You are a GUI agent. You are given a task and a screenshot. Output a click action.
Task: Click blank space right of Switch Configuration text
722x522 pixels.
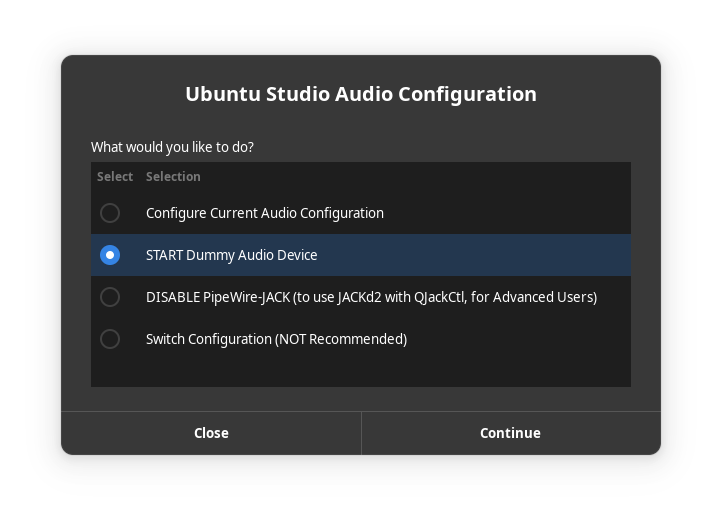[520, 339]
